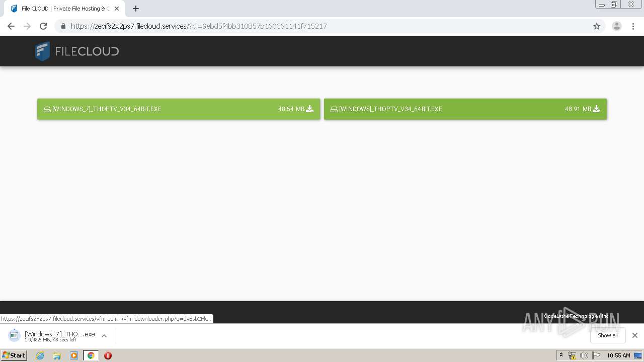Close the File CLOUD tab

117,9
